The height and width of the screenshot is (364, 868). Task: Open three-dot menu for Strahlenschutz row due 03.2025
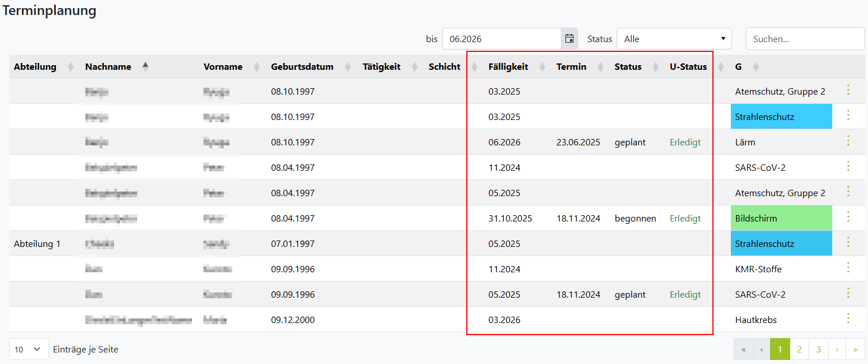pos(848,115)
